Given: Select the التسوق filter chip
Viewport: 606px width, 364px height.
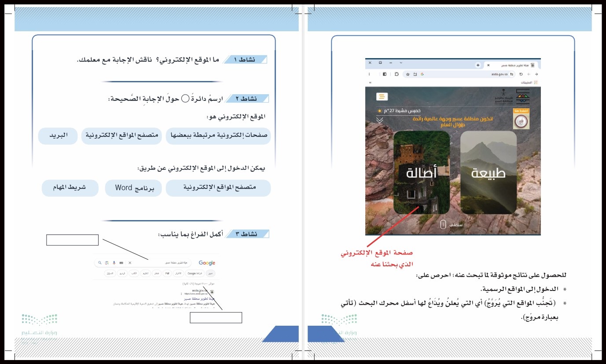Looking at the screenshot, I should (110, 273).
